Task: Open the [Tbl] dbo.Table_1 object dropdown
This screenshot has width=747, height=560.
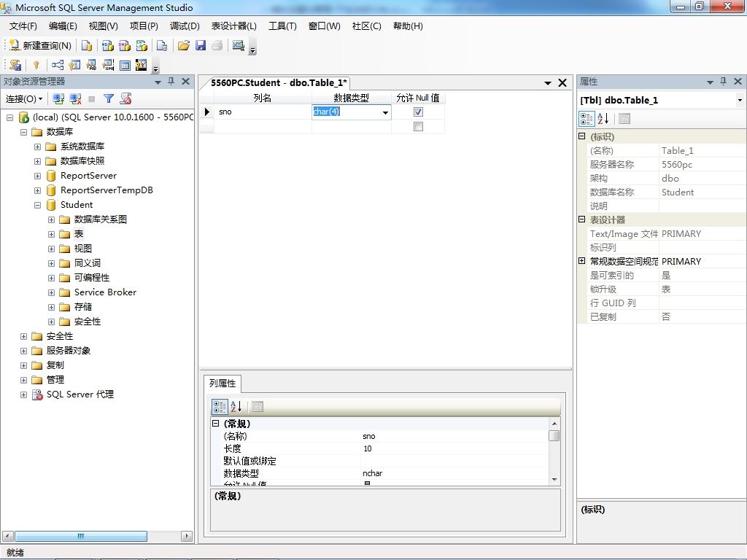Action: [x=740, y=100]
